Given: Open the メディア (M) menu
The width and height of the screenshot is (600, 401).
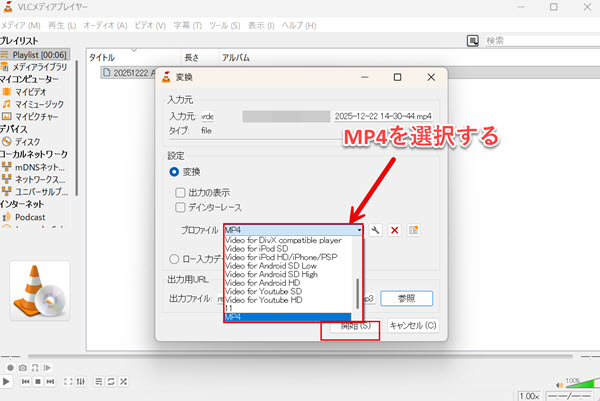Looking at the screenshot, I should click(21, 26).
